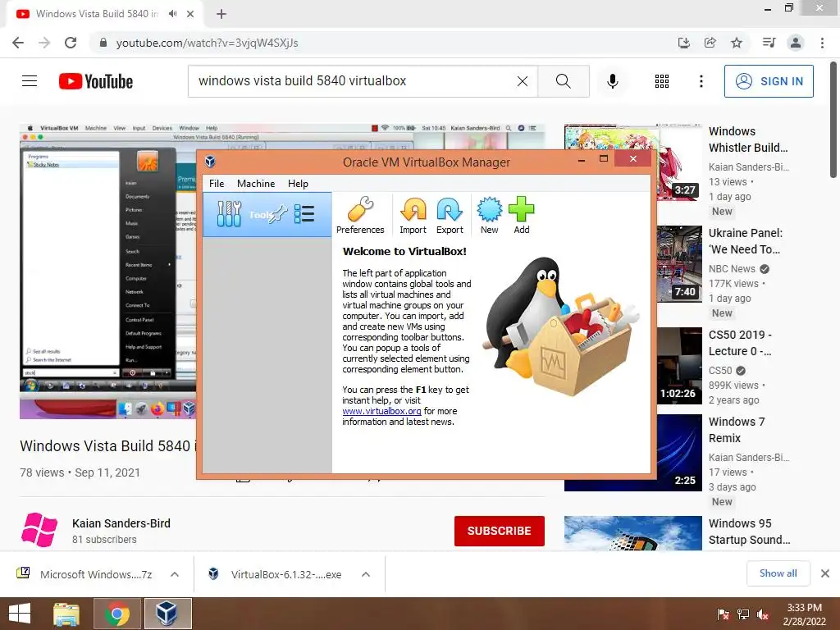Click the Vista video player area

click(107, 271)
